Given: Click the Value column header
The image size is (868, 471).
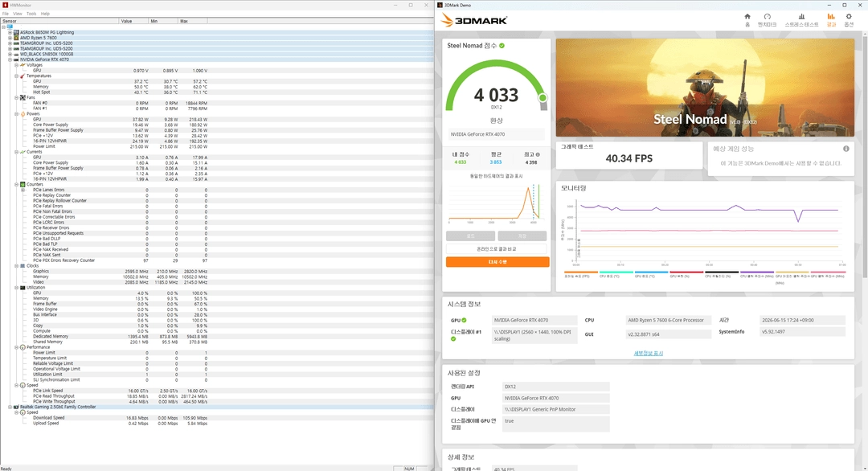Looking at the screenshot, I should 134,21.
